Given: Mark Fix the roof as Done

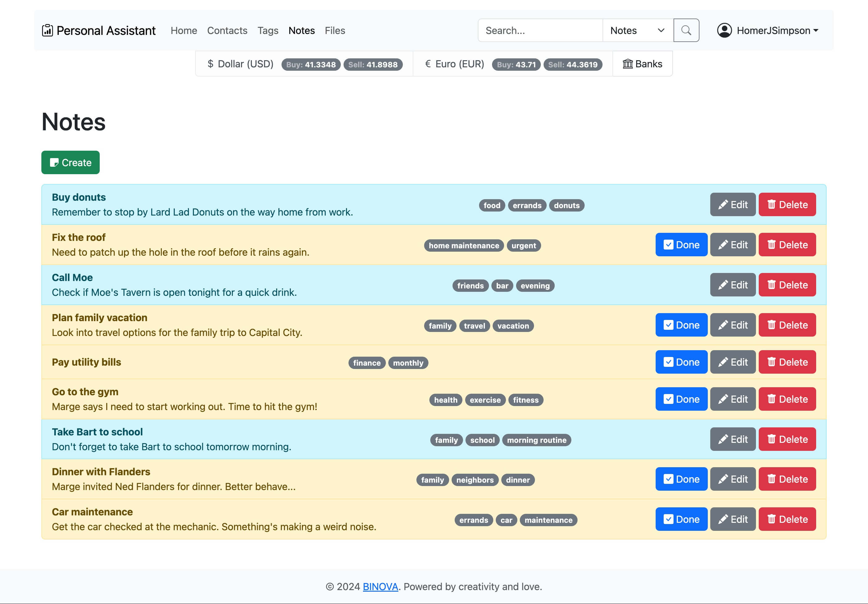Looking at the screenshot, I should tap(681, 245).
